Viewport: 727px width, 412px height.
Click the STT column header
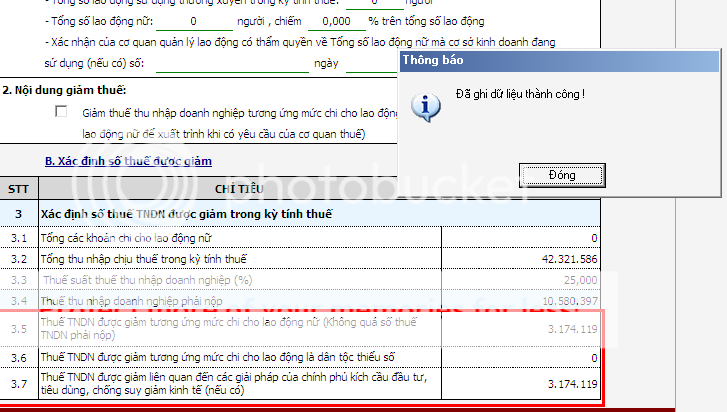coord(18,188)
